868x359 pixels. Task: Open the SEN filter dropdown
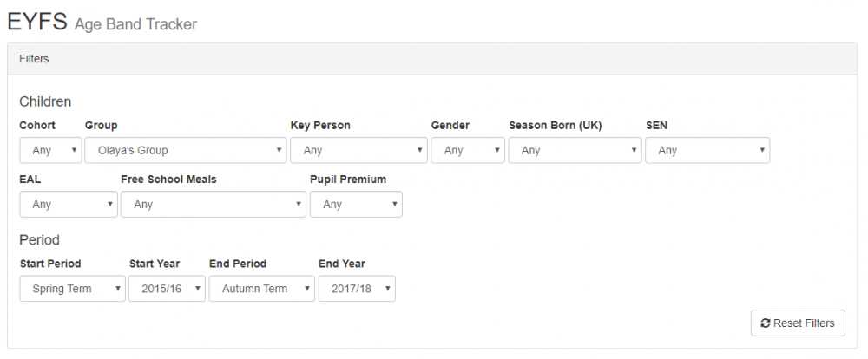click(x=707, y=150)
